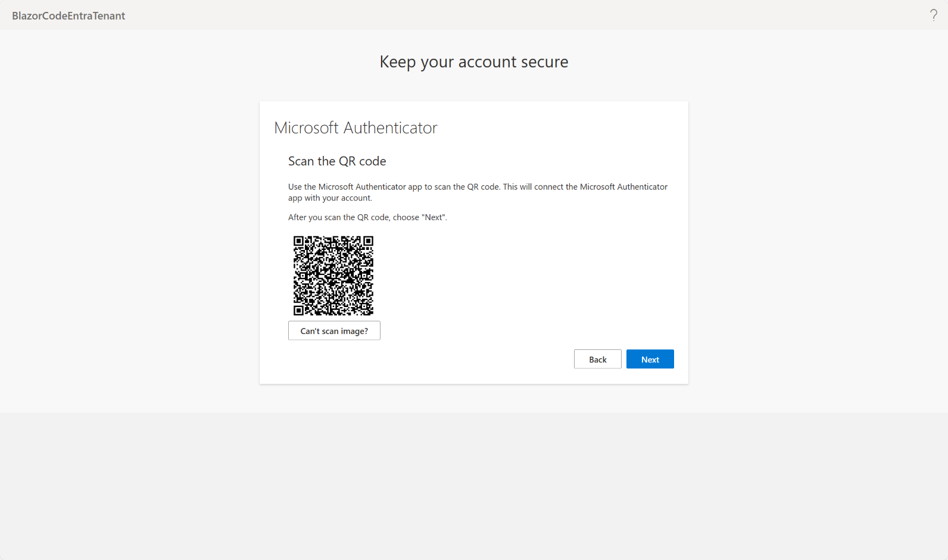
Task: Click the paragraph starting "Use the Microsoft Authenticator"
Action: tap(478, 187)
